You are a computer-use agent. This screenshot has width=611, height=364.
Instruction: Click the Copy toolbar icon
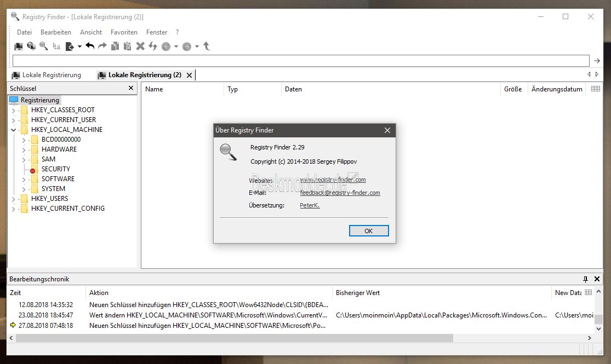click(115, 47)
